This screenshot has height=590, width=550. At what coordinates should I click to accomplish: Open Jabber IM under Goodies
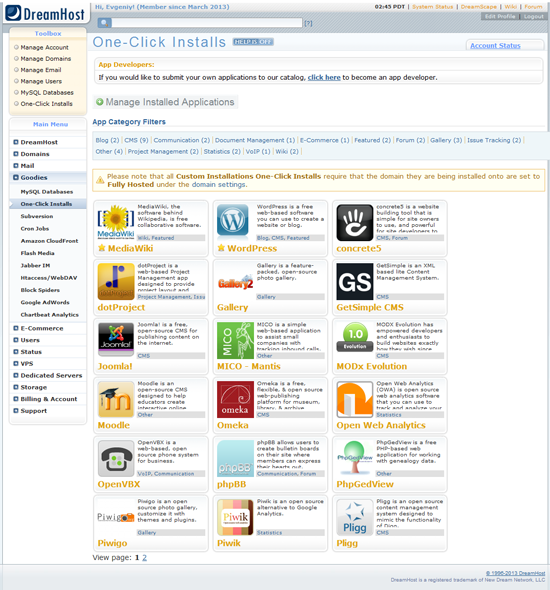[x=35, y=265]
